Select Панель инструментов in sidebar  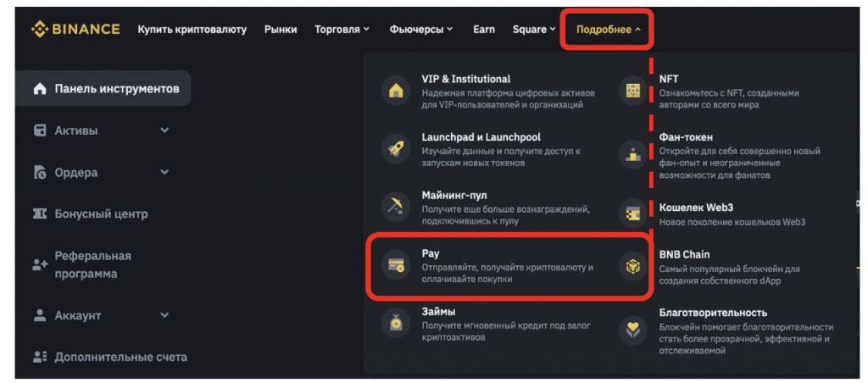[x=106, y=88]
